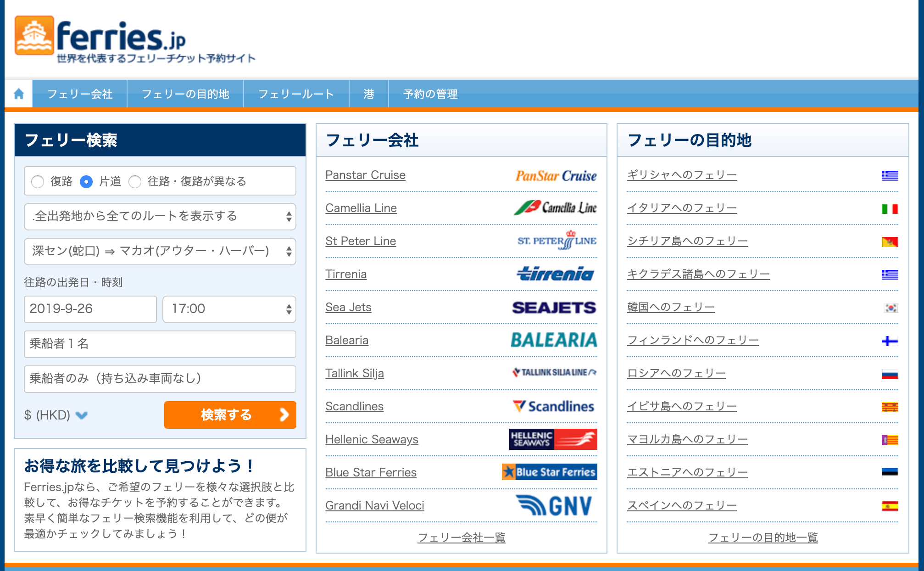
Task: Select the 復路 radio button
Action: [x=38, y=182]
